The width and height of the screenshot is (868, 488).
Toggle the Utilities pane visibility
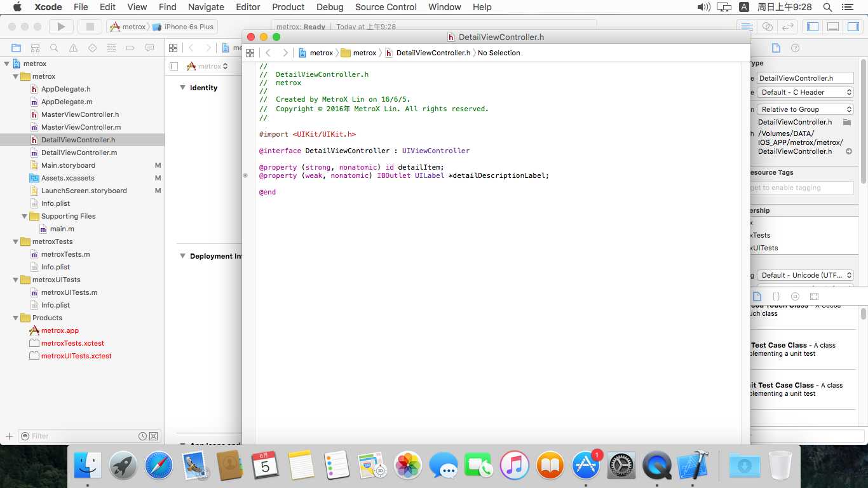853,27
